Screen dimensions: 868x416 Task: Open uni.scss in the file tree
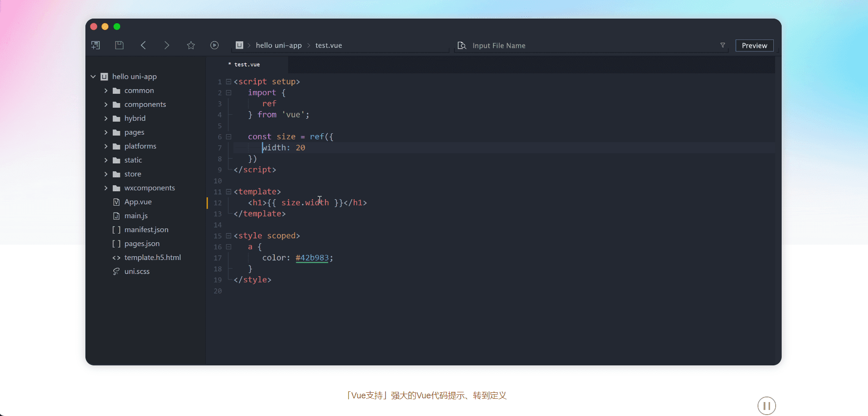[x=137, y=272]
